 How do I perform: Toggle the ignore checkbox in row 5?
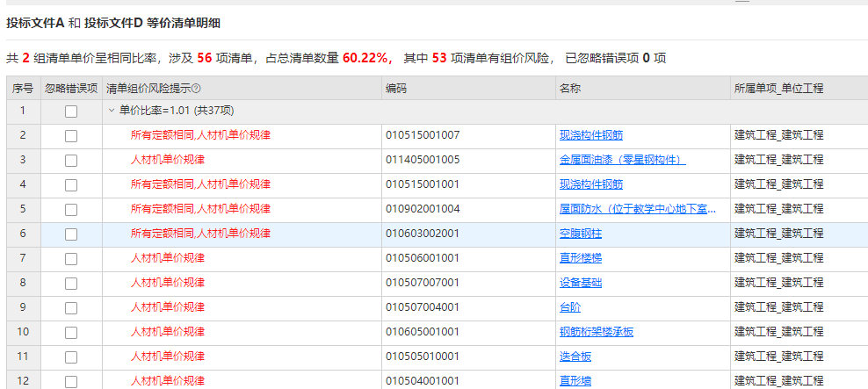pyautogui.click(x=71, y=210)
